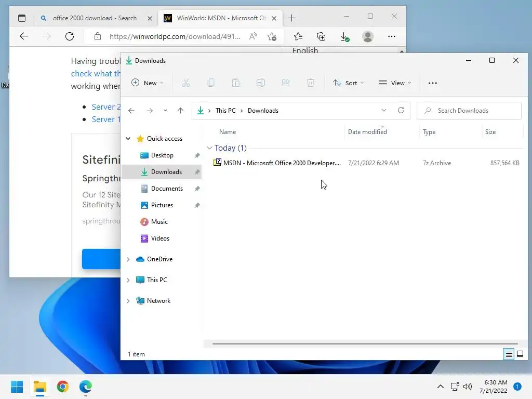Click the volume icon in system tray
Image resolution: width=532 pixels, height=399 pixels.
click(468, 387)
